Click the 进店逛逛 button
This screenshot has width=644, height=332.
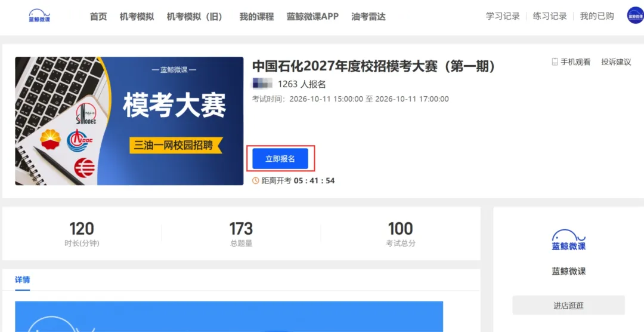[x=568, y=306]
